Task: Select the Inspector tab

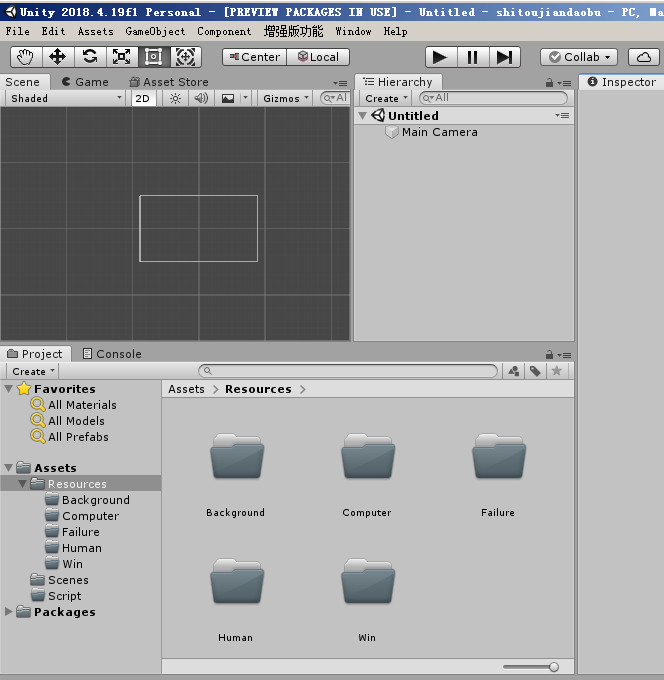Action: pos(622,82)
